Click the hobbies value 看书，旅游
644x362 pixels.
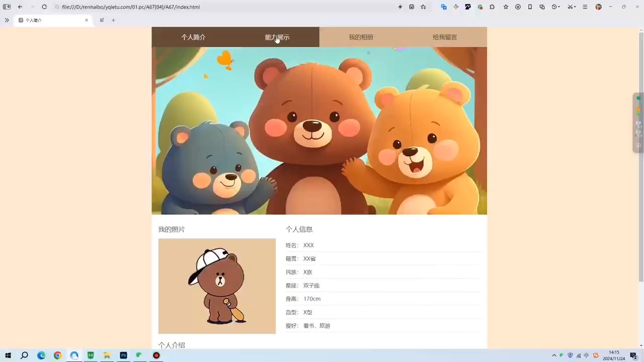(316, 326)
